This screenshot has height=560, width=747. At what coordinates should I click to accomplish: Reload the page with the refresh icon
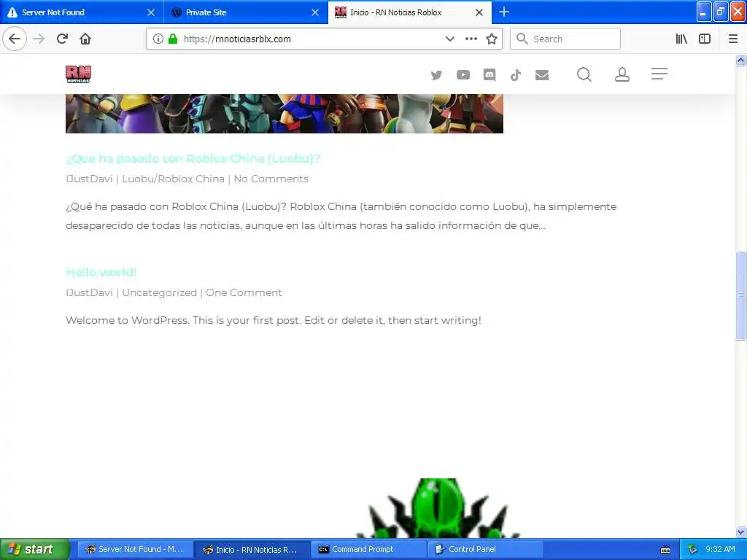(62, 39)
